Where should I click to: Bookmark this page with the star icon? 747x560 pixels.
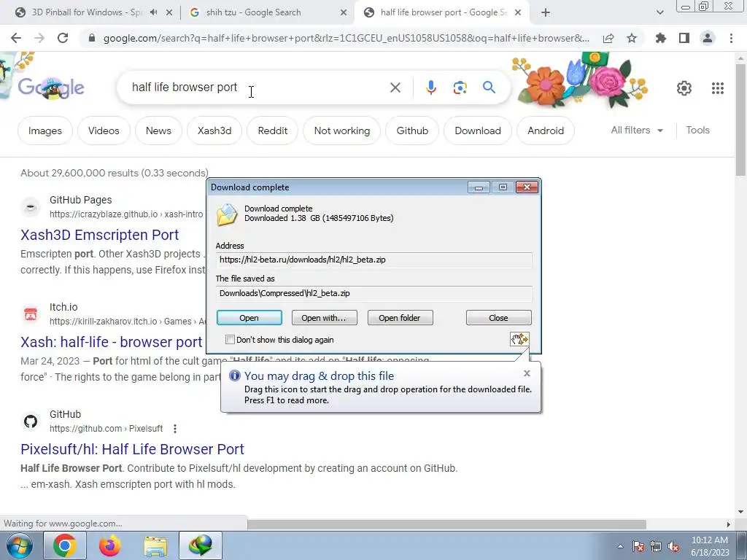point(632,38)
